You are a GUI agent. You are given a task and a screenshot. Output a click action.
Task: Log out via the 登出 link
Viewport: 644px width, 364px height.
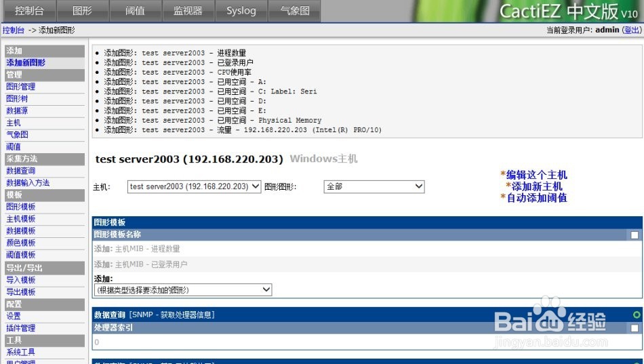coord(632,30)
